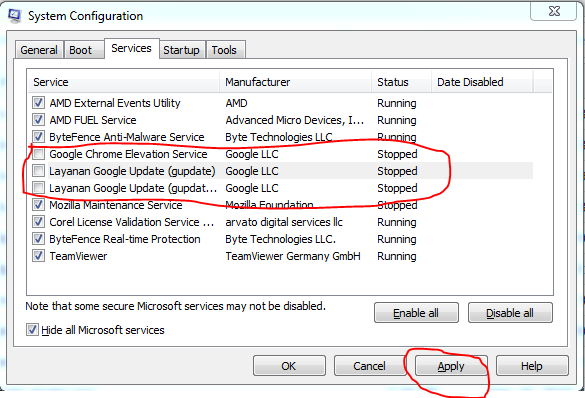Uncheck ByteFence Real-time Protection checkbox

point(38,239)
